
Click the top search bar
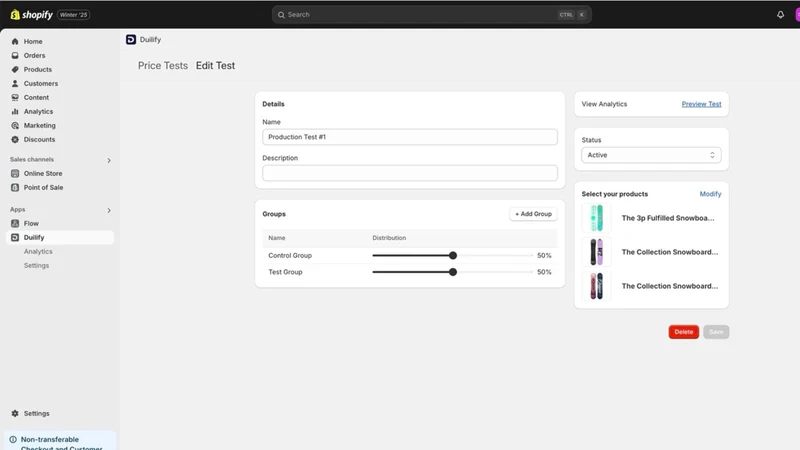tap(432, 15)
